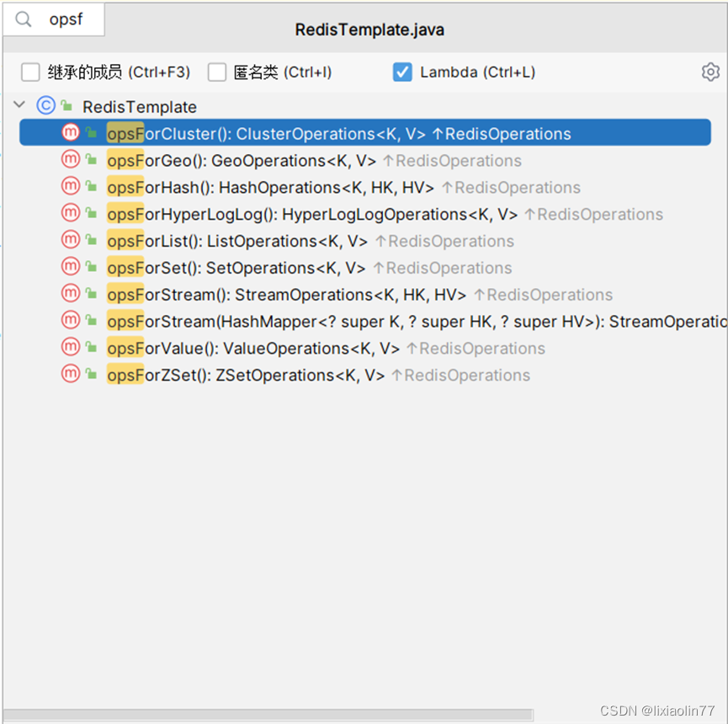Click the method icon beside opsForHash
This screenshot has height=724, width=728.
coord(71,187)
